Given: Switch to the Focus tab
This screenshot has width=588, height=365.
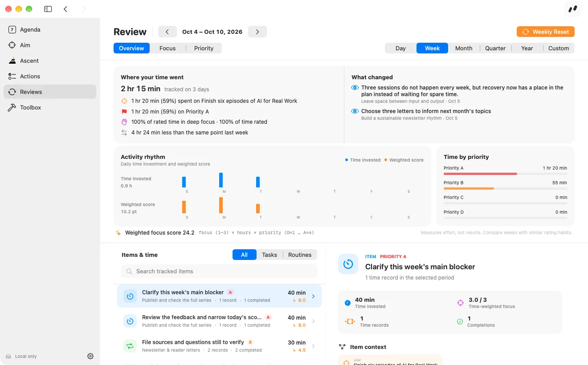Looking at the screenshot, I should pos(167,48).
